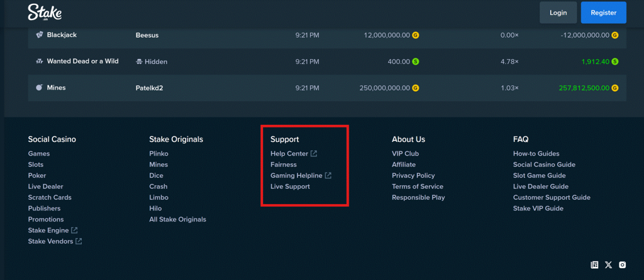The image size is (644, 280).
Task: Click the Wanted Dead or a Wild slot icon
Action: (x=40, y=62)
